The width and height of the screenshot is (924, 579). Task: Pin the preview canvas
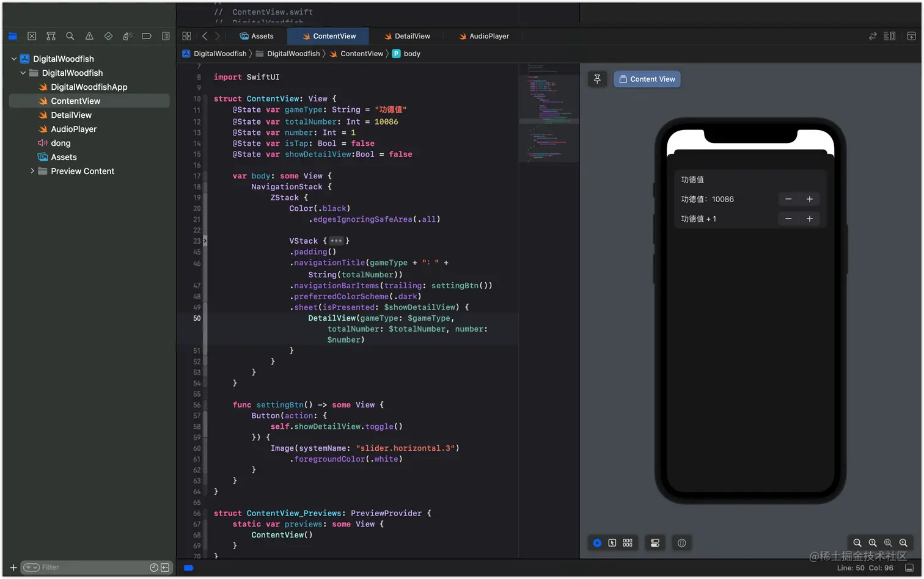coord(597,79)
